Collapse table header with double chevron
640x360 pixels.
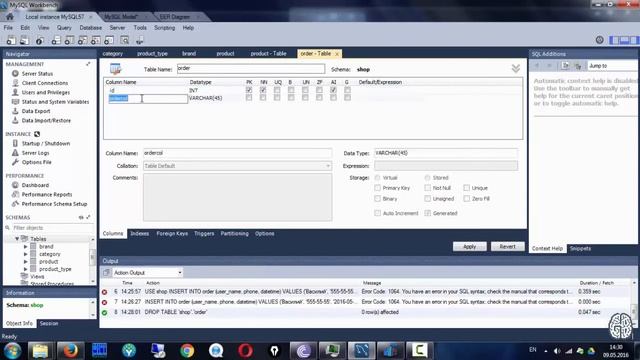[516, 69]
